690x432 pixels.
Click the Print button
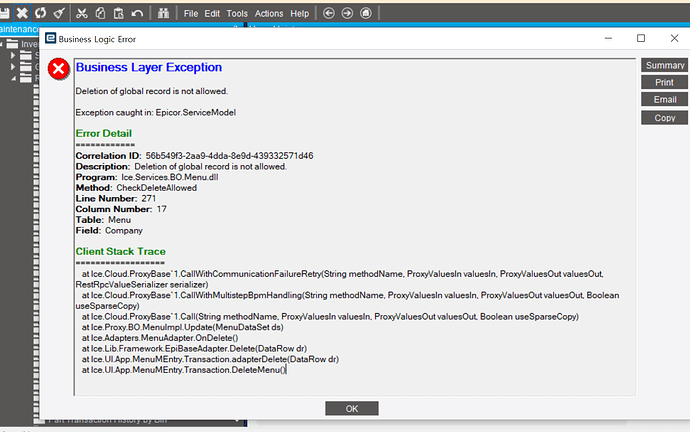pos(664,82)
